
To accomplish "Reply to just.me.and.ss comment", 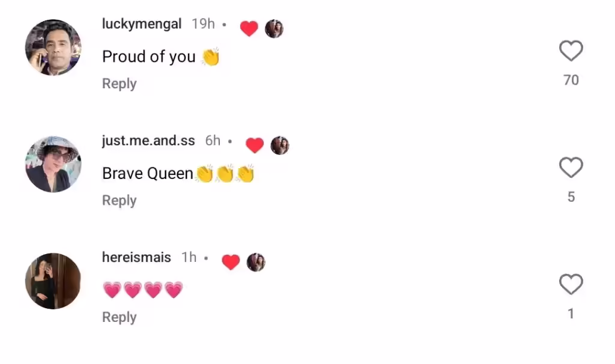I will point(120,201).
